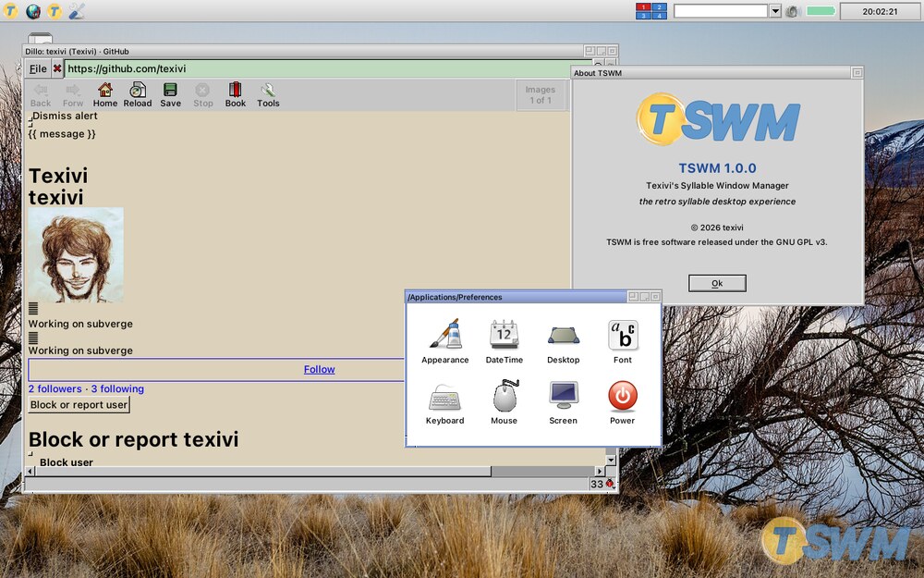
Task: Click the texivi avatar image
Action: point(76,255)
